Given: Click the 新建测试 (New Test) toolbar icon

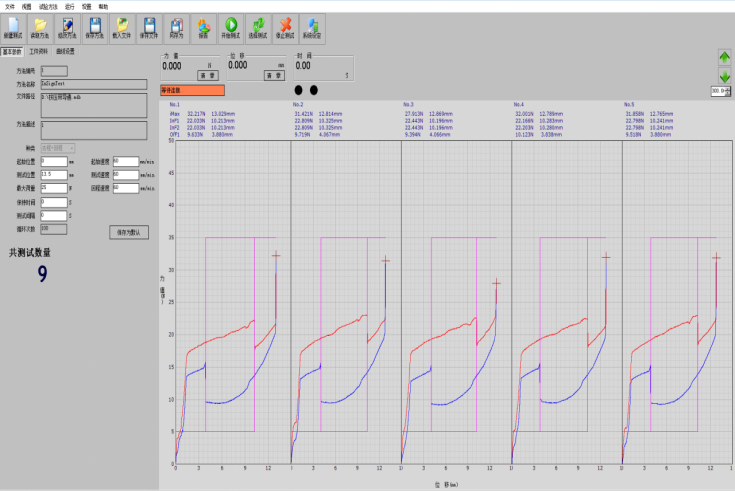Looking at the screenshot, I should tap(13, 27).
